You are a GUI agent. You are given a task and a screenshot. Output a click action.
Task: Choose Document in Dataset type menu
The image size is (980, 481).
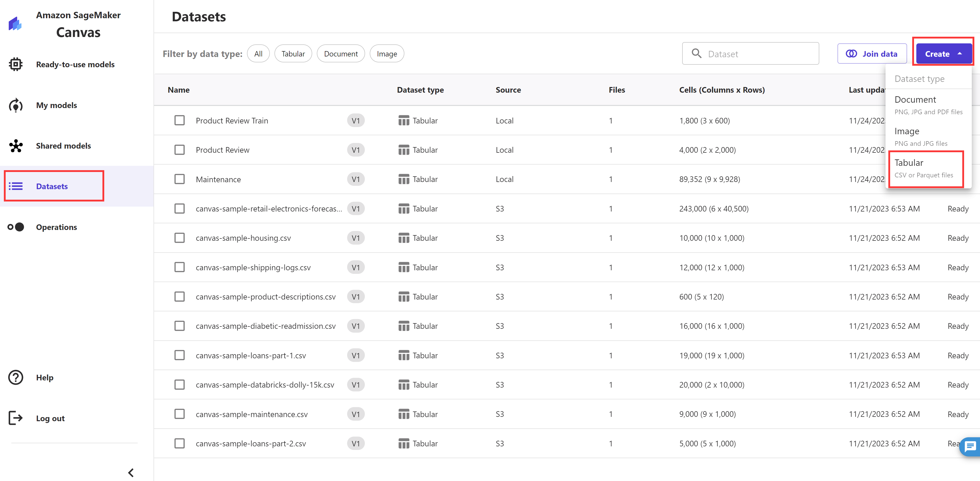(x=928, y=104)
